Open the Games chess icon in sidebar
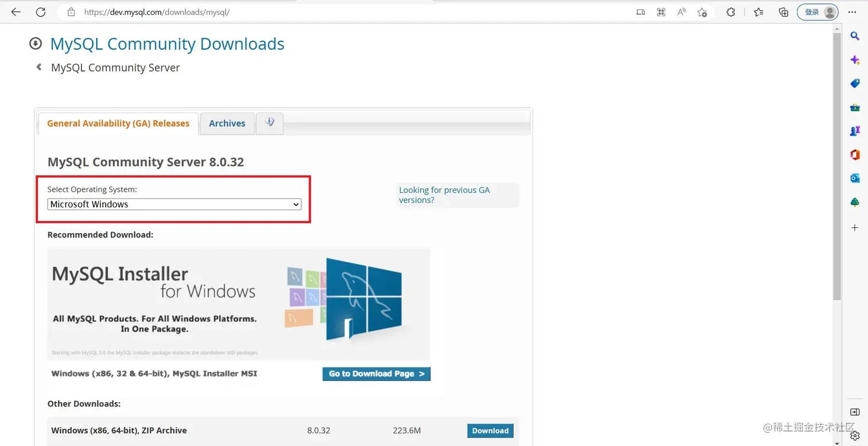This screenshot has width=868, height=446. tap(855, 131)
